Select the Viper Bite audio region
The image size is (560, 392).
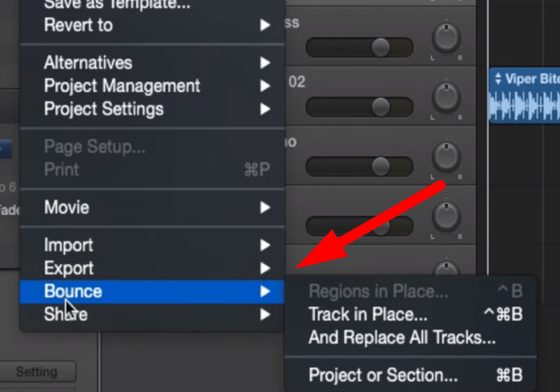point(524,95)
